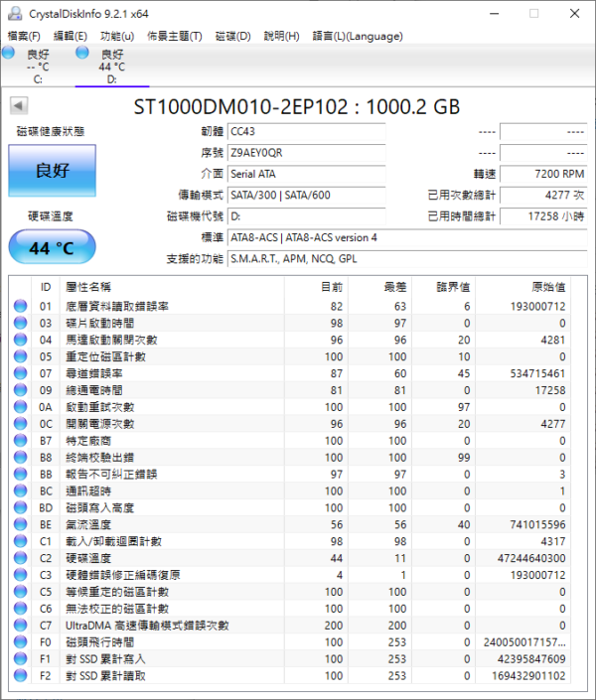Click status orb for attribute BD row
This screenshot has width=596, height=700.
(x=20, y=507)
